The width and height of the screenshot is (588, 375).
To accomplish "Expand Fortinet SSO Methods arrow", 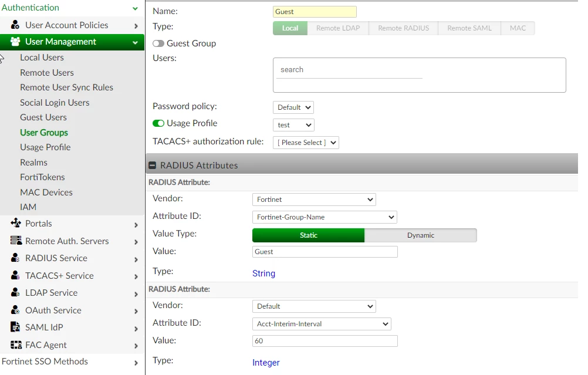I will coord(136,363).
